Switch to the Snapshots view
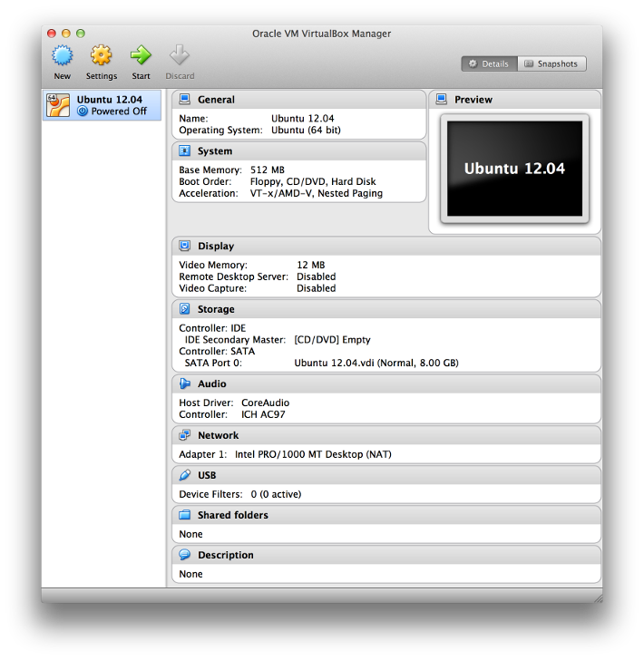 pos(551,64)
